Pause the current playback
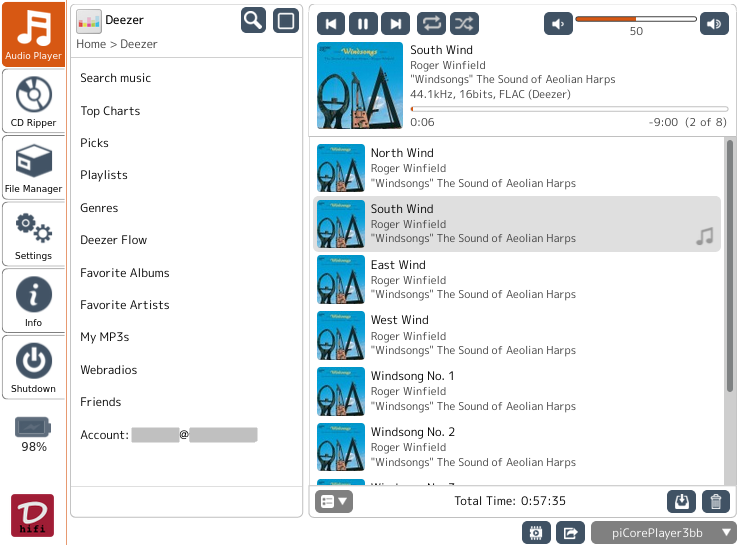The width and height of the screenshot is (737, 545). click(x=363, y=23)
